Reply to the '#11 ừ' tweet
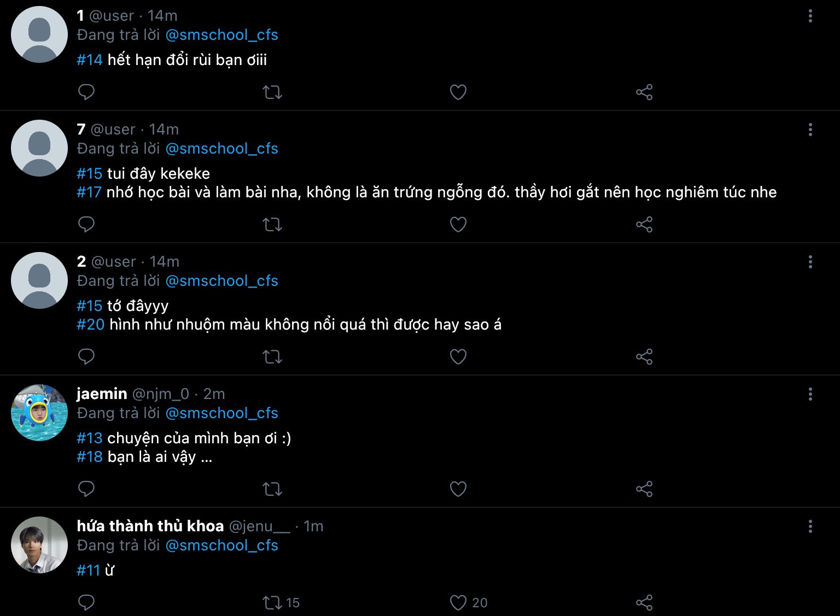840x616 pixels. coord(86,602)
